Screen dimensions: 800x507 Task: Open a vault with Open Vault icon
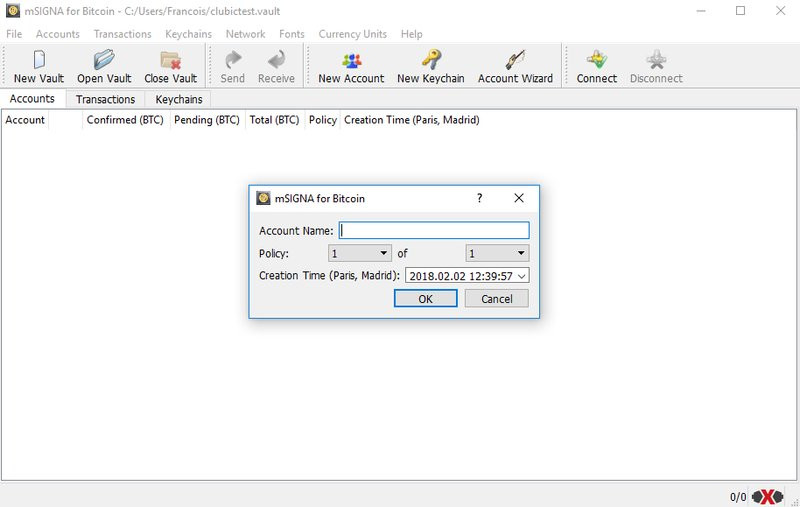104,60
